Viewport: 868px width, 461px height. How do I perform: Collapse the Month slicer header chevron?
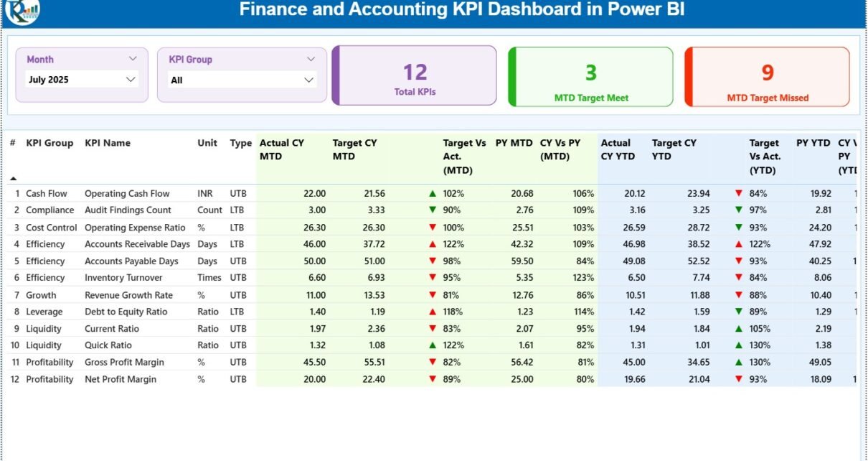[133, 59]
